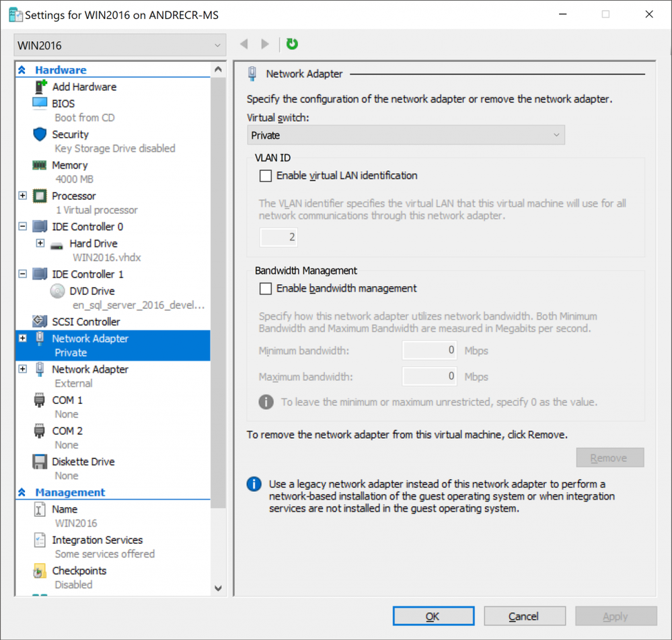Click the OK button
The width and height of the screenshot is (672, 640).
(x=433, y=616)
